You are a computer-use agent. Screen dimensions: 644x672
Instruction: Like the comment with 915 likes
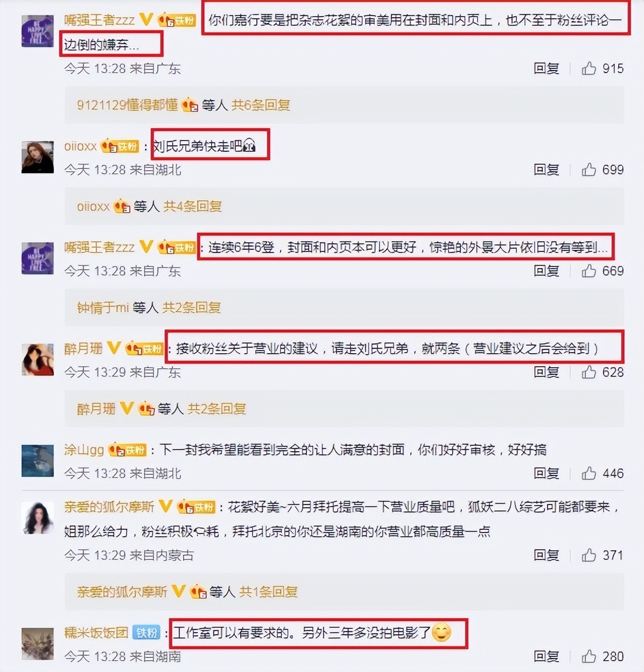click(589, 68)
